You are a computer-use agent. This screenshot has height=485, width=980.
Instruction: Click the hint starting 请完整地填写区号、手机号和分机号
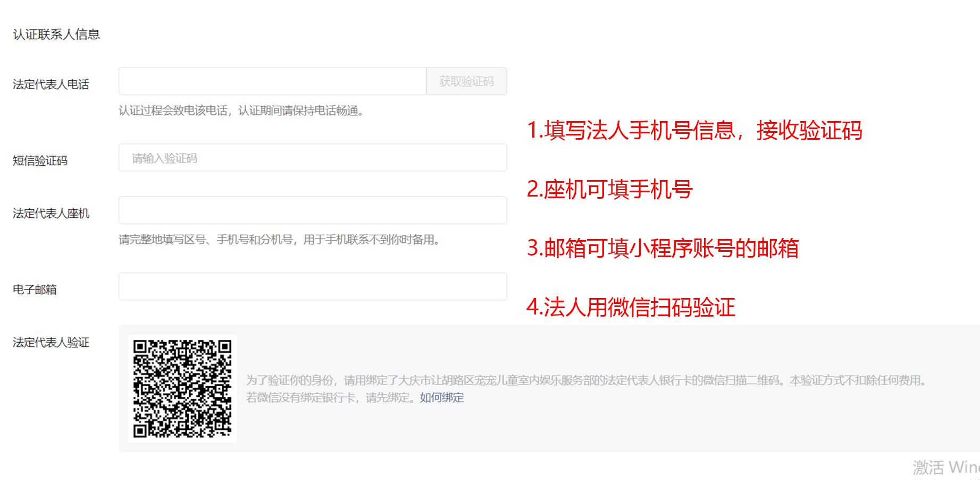(280, 240)
